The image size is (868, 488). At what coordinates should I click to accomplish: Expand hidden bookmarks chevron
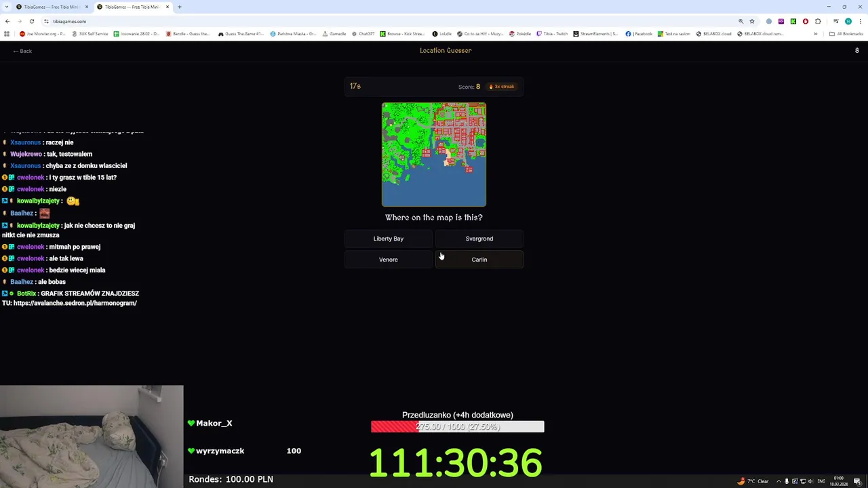(816, 34)
